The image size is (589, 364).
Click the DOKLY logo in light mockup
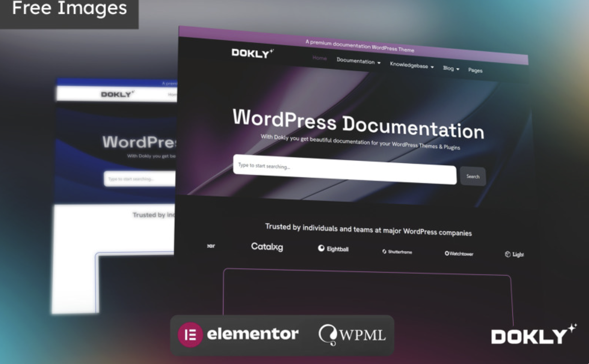click(118, 94)
